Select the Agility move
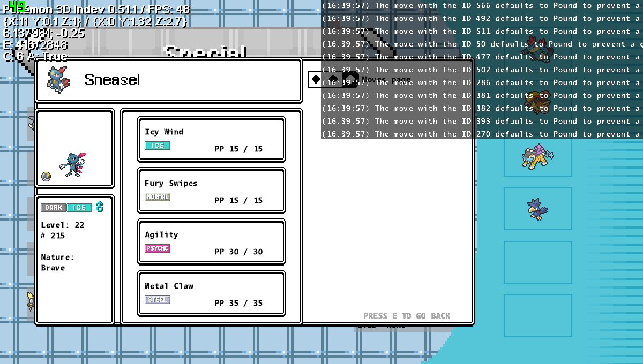Screen dimensions: 643x364 point(212,242)
